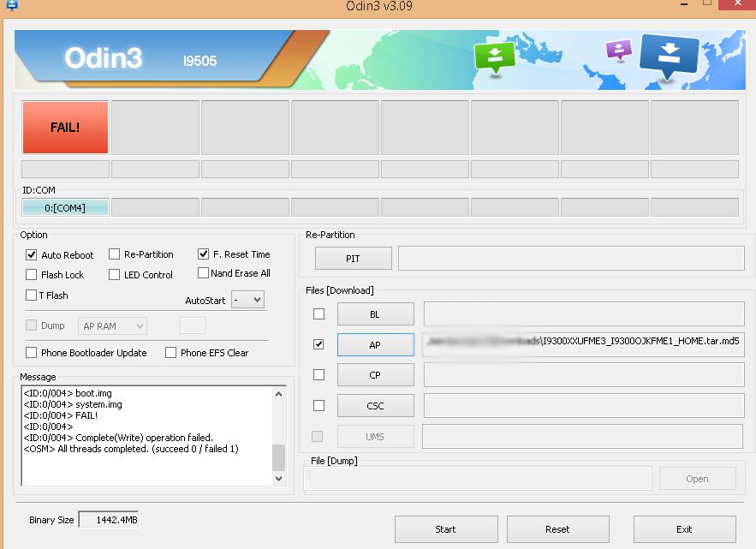Screen dimensions: 756x549
Task: Click the PIT button
Action: pos(353,259)
